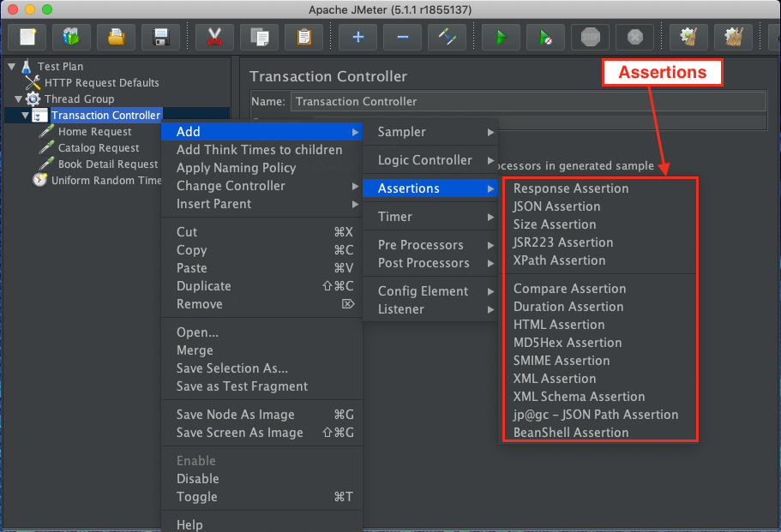Open the Timer submenu
The width and height of the screenshot is (781, 532).
(x=430, y=217)
